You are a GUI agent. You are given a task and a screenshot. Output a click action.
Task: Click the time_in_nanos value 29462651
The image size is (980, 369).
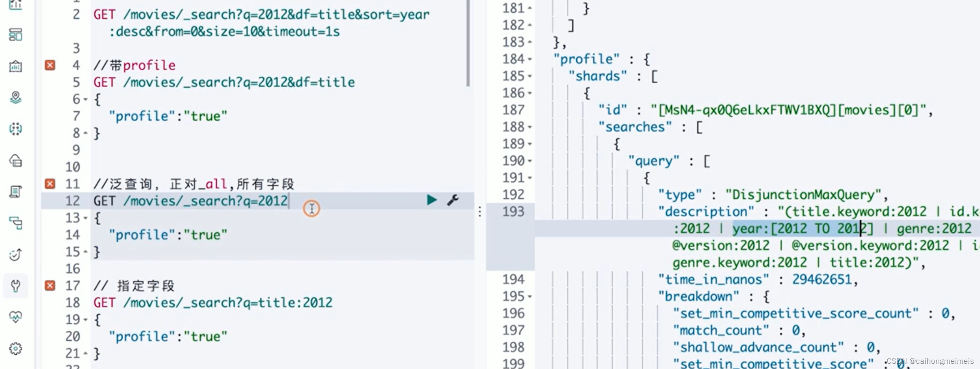(822, 280)
